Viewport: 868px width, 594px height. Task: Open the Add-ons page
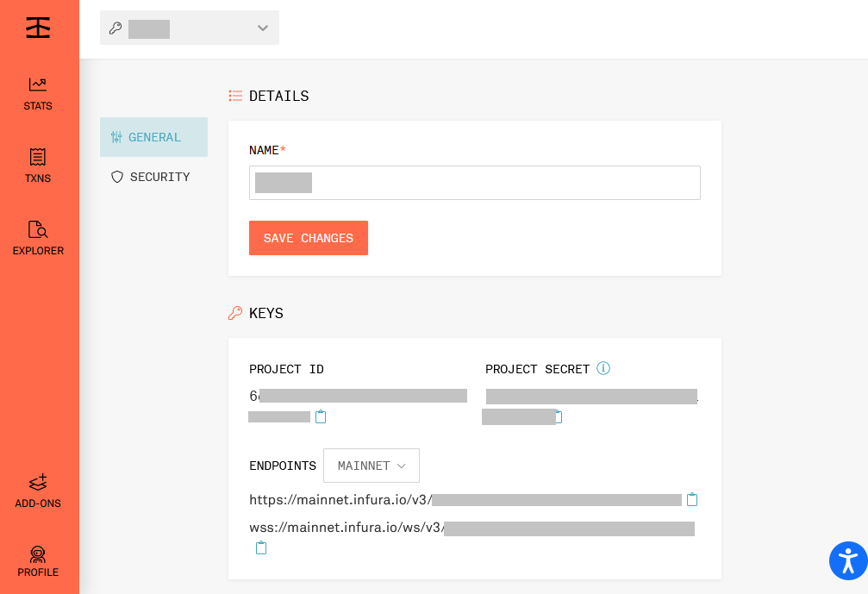[38, 491]
